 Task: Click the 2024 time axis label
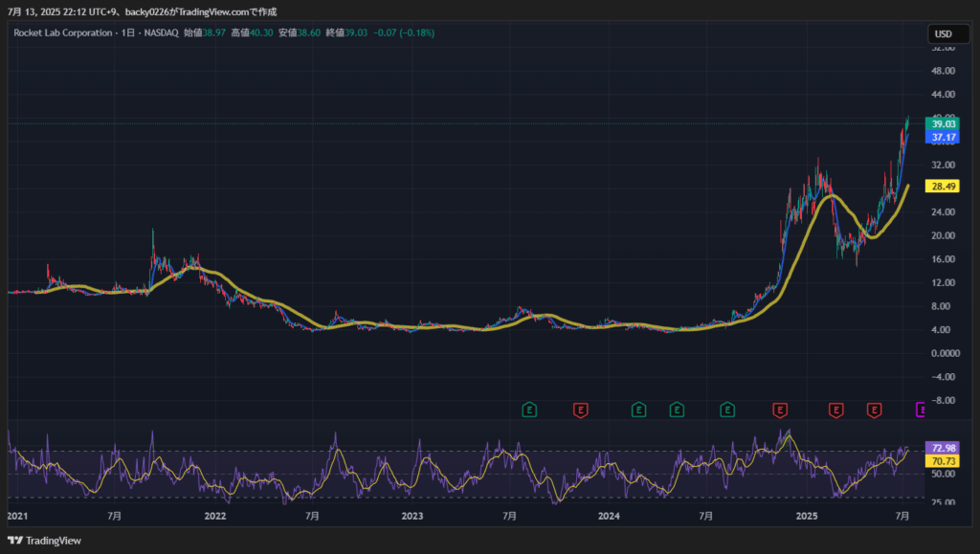(x=609, y=516)
